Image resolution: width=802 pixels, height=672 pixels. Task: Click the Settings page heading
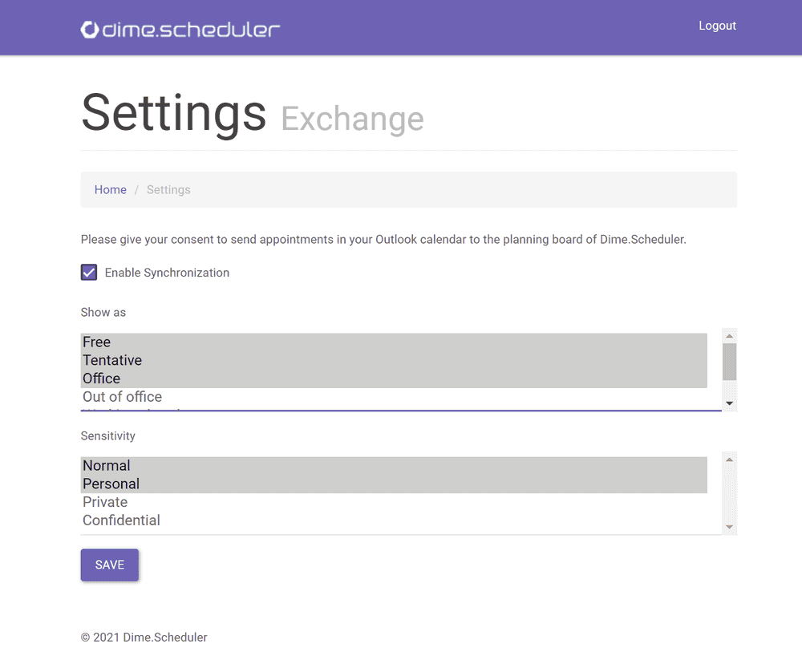pyautogui.click(x=174, y=114)
